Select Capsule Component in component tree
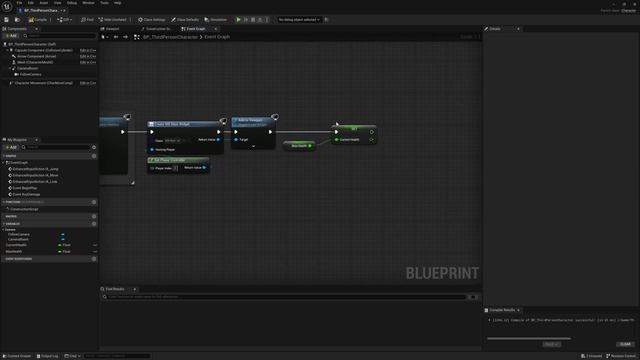The width and height of the screenshot is (640, 360). (x=43, y=50)
